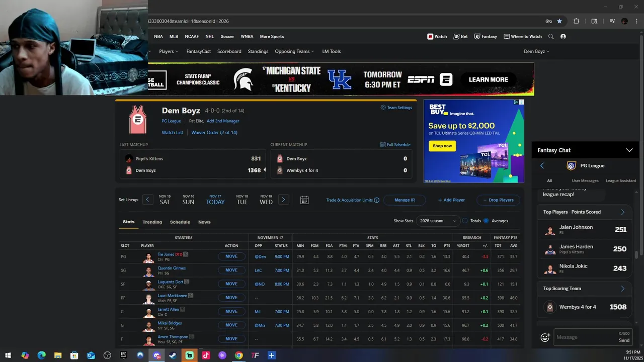This screenshot has width=644, height=362.
Task: Click MOVE for Quentin Grimes
Action: pos(231,270)
